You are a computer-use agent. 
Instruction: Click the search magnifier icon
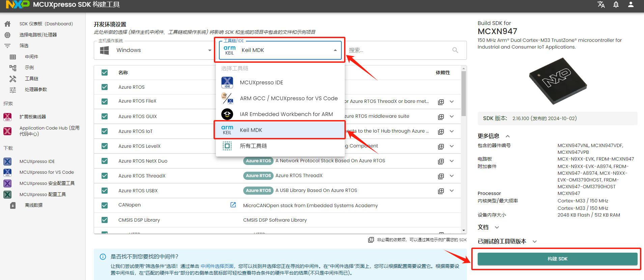click(455, 50)
